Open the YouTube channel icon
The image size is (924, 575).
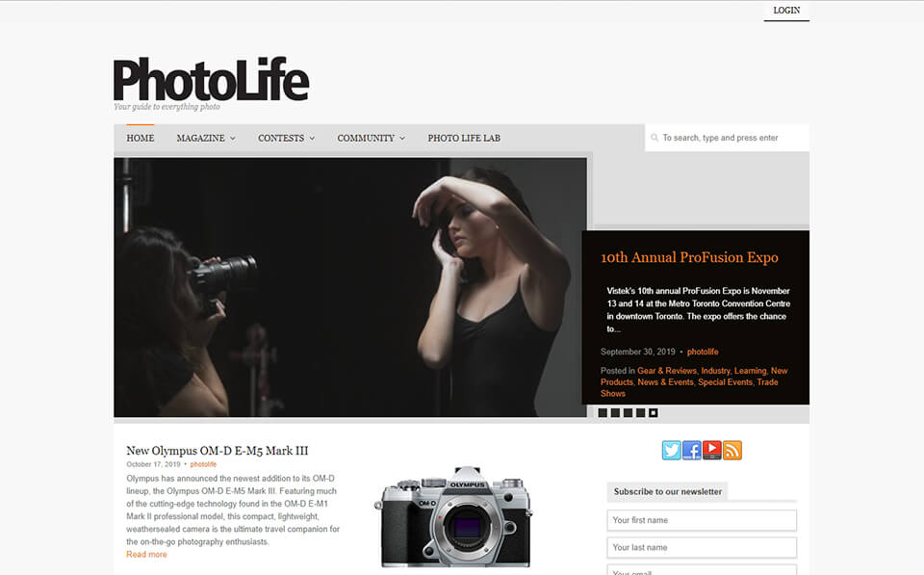point(711,450)
